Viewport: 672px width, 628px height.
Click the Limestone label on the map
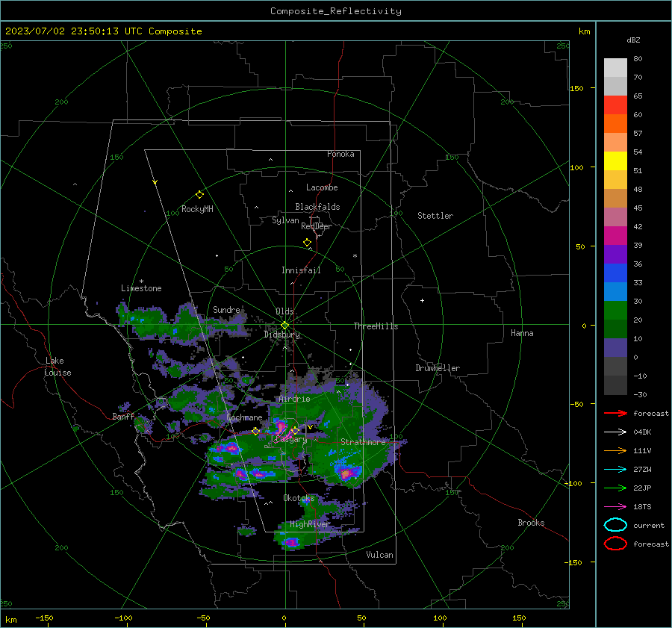[141, 288]
